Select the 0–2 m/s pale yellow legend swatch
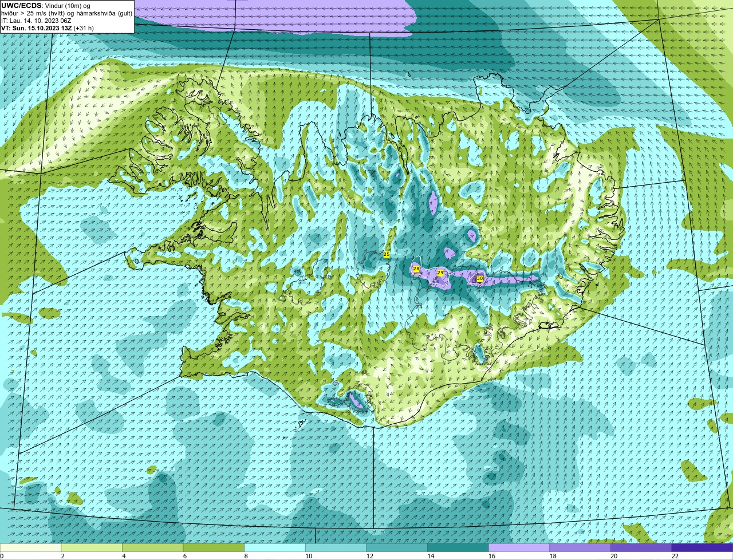The height and width of the screenshot is (560, 733). [x=30, y=547]
